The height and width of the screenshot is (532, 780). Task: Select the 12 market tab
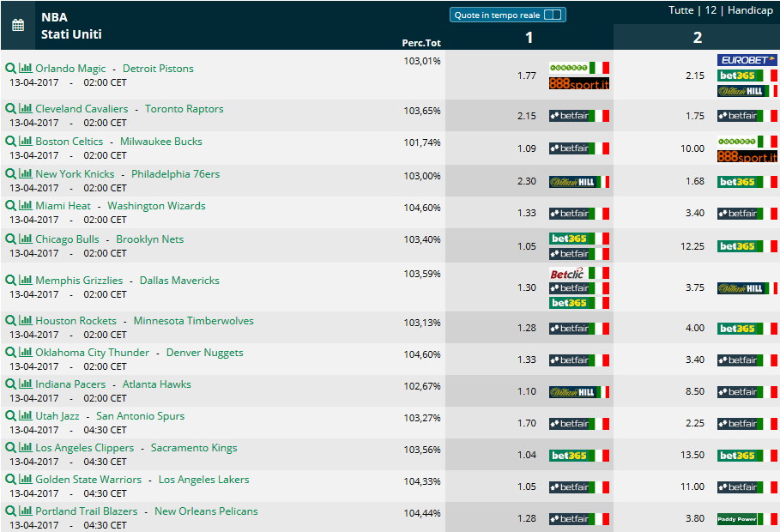[710, 10]
